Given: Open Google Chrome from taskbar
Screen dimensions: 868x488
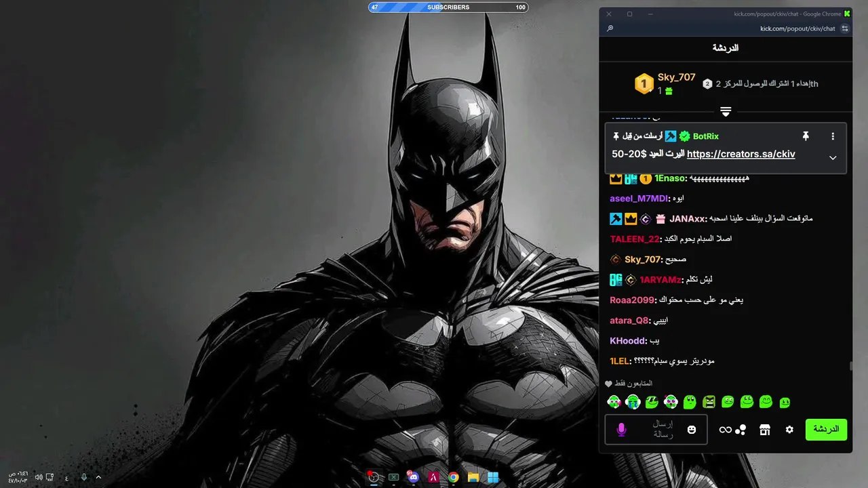Looking at the screenshot, I should 453,477.
